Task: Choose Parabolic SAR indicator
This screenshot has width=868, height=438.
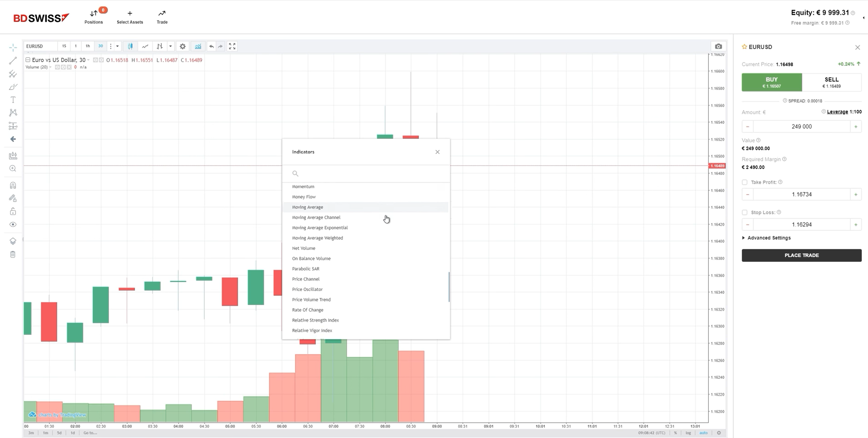Action: 365,269
